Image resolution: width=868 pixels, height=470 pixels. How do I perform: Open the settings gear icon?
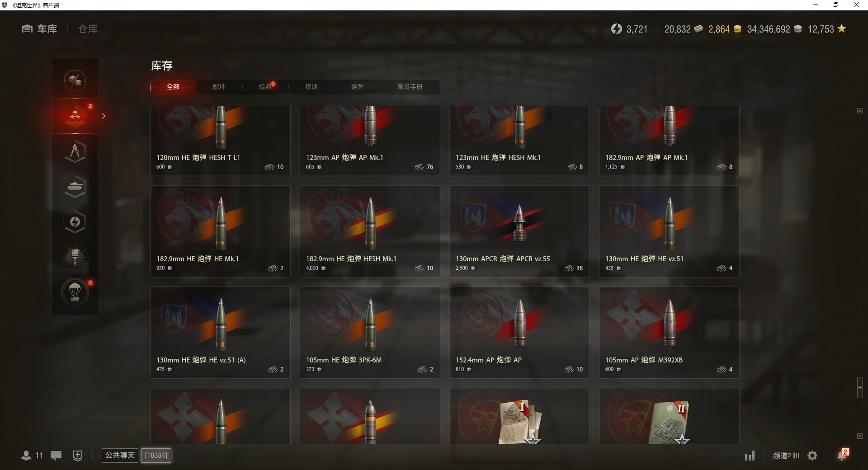point(812,456)
